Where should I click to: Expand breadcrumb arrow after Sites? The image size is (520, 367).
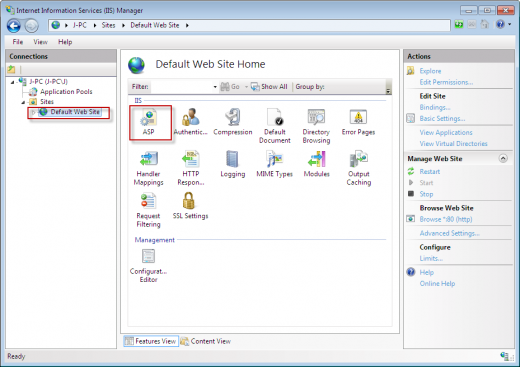pos(123,25)
